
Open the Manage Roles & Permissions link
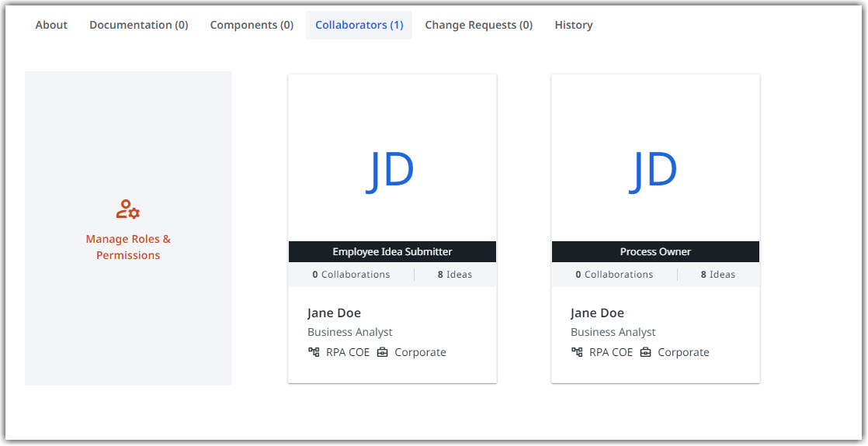pyautogui.click(x=128, y=247)
